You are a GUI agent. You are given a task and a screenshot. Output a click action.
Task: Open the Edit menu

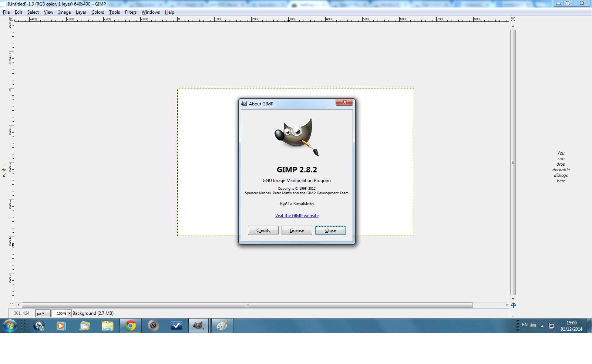coord(18,12)
